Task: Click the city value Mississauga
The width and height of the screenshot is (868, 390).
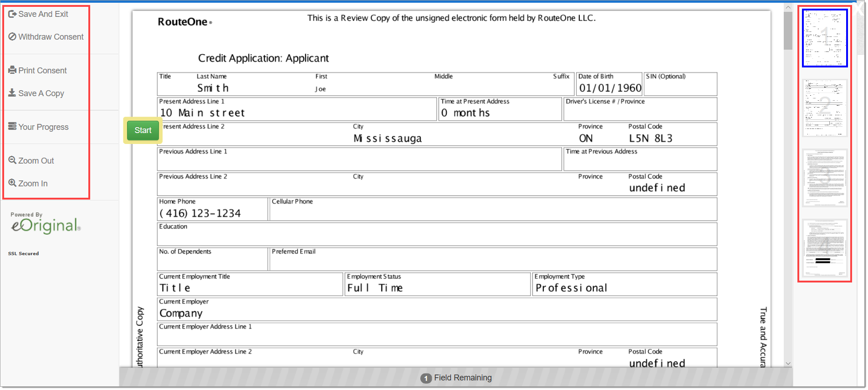Action: click(388, 138)
